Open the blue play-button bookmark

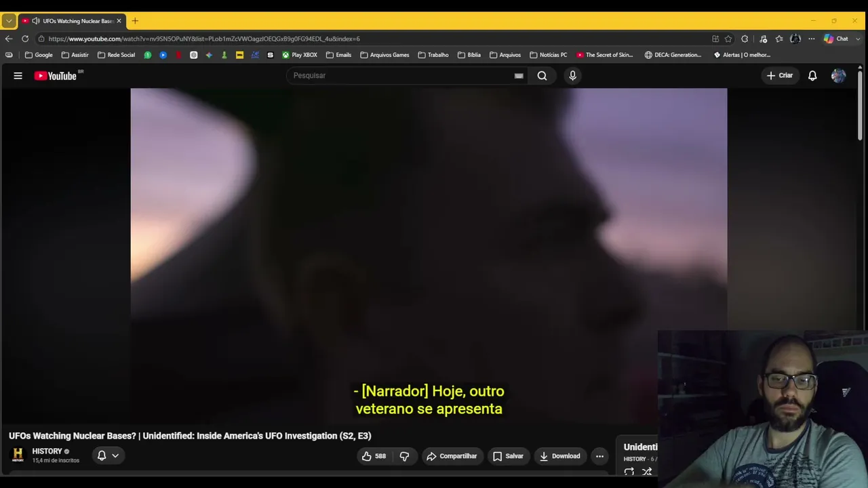coord(163,55)
